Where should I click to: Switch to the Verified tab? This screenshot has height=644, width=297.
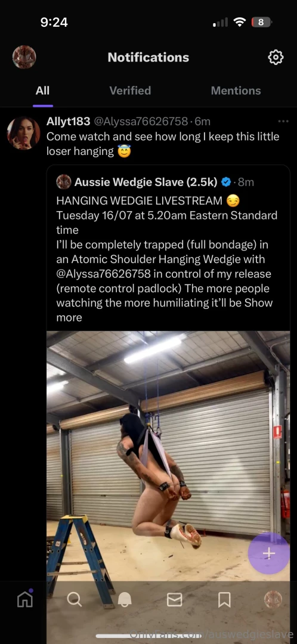tap(130, 91)
